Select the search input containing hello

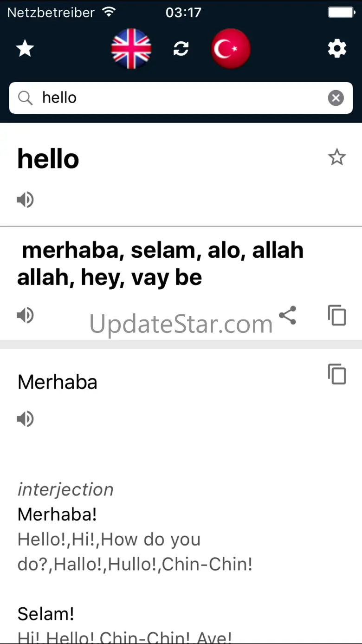pyautogui.click(x=139, y=98)
